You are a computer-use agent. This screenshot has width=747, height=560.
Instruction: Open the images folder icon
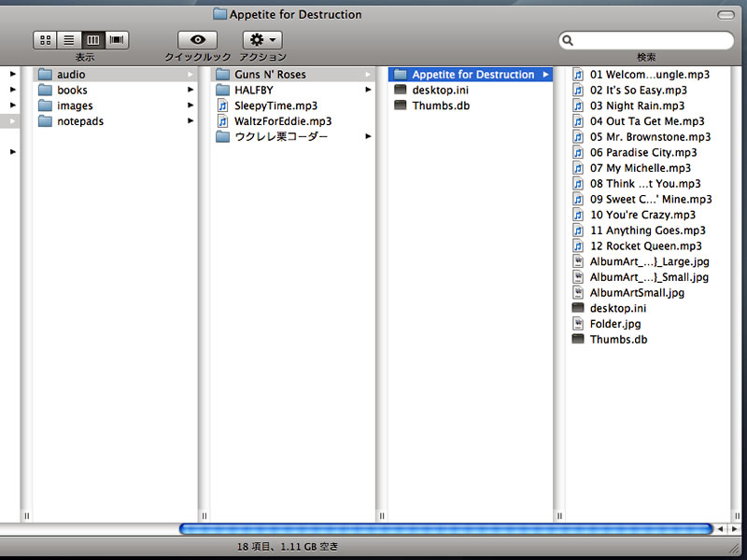click(45, 106)
